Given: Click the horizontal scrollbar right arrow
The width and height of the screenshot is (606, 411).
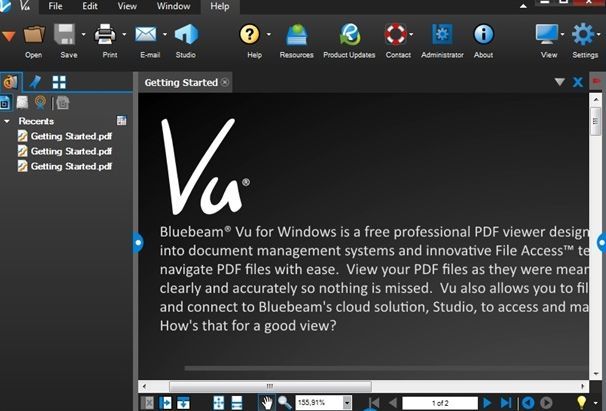Looking at the screenshot, I should point(582,386).
